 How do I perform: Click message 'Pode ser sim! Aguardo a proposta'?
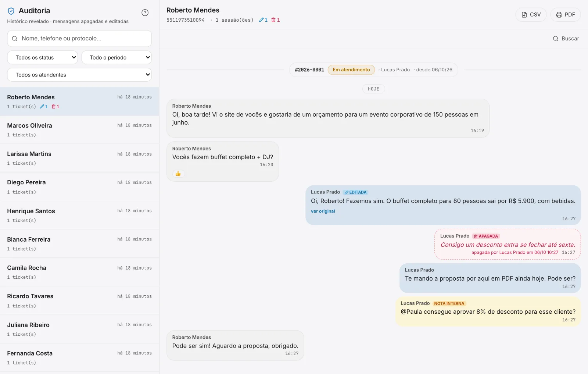point(235,345)
